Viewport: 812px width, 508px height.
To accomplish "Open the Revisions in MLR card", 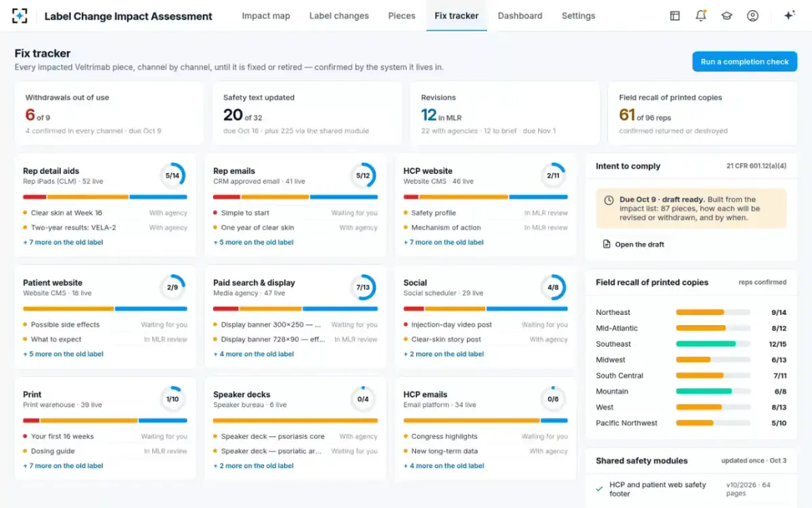I will (x=505, y=113).
